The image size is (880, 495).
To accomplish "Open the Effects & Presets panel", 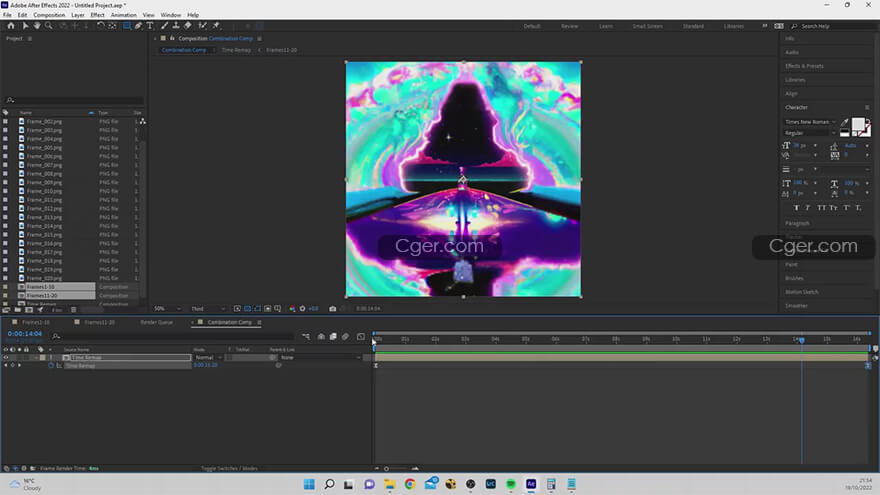I will [x=804, y=66].
